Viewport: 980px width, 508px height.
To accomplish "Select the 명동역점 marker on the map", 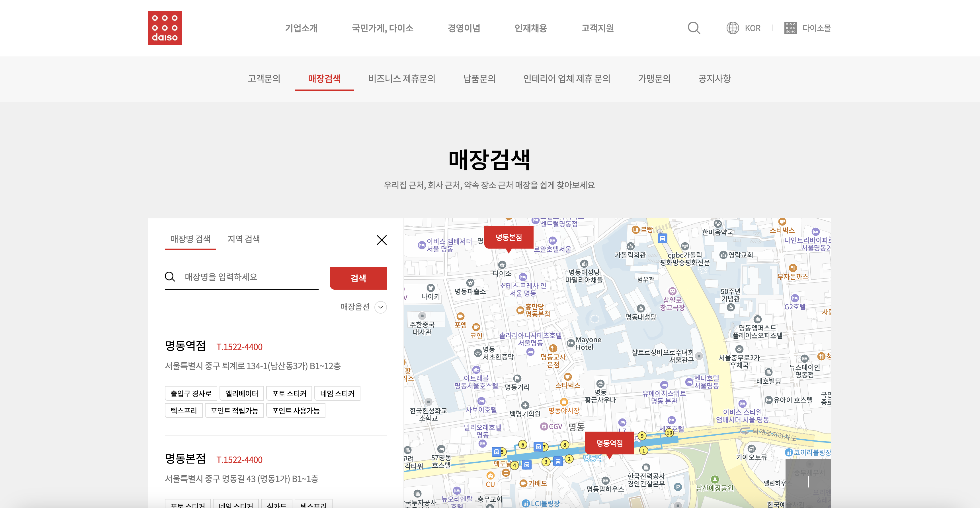I will [x=610, y=443].
